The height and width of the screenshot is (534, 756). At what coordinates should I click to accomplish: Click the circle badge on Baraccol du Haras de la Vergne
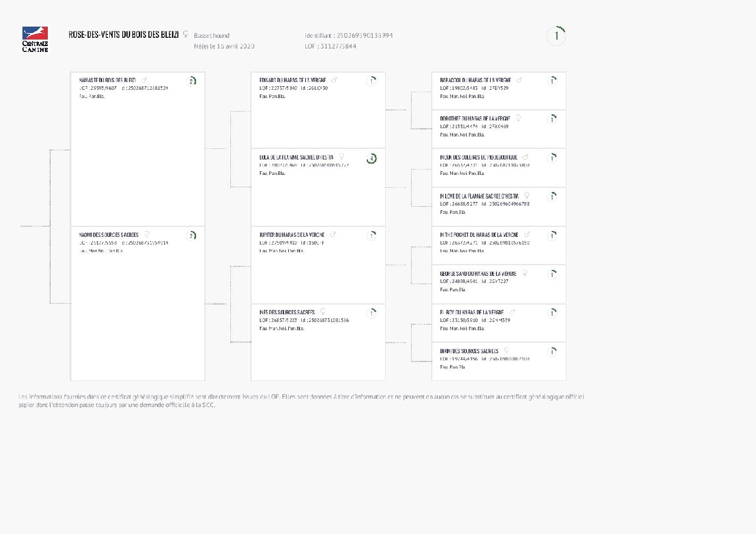(552, 81)
